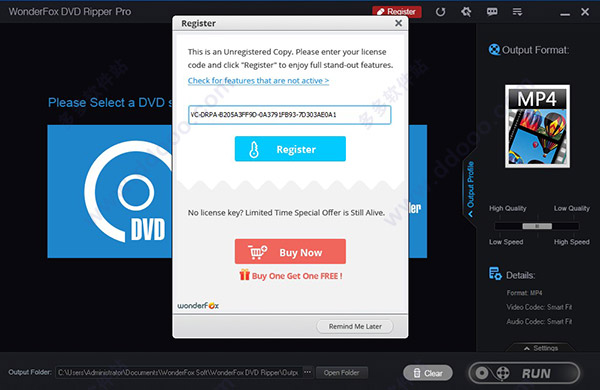The width and height of the screenshot is (600, 390).
Task: Click the MP4 output format thumbnail
Action: pyautogui.click(x=537, y=126)
